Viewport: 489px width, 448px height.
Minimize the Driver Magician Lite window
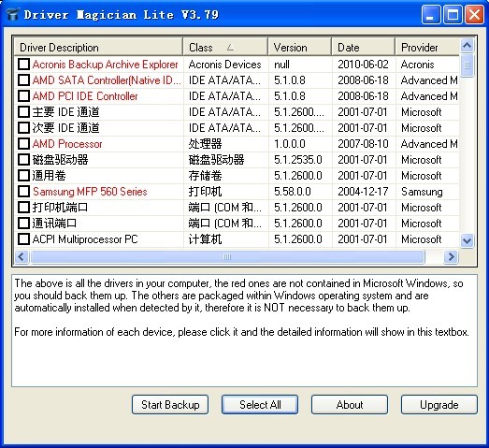(431, 14)
